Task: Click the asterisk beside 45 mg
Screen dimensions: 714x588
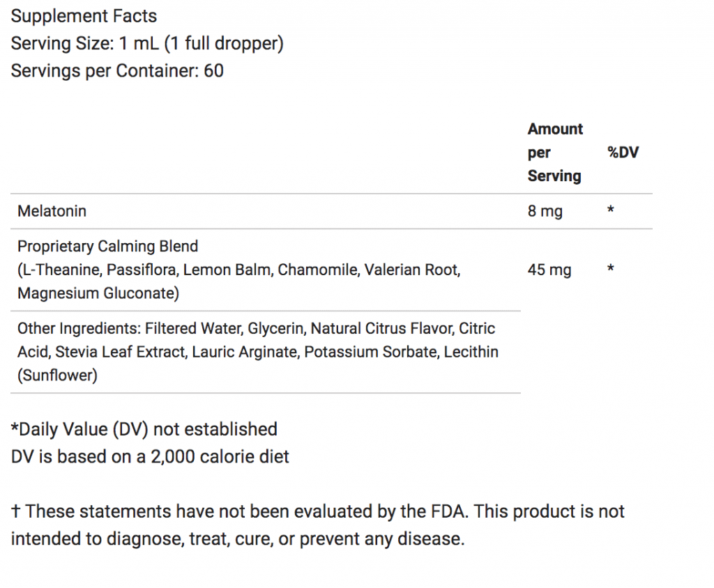Action: coord(611,268)
